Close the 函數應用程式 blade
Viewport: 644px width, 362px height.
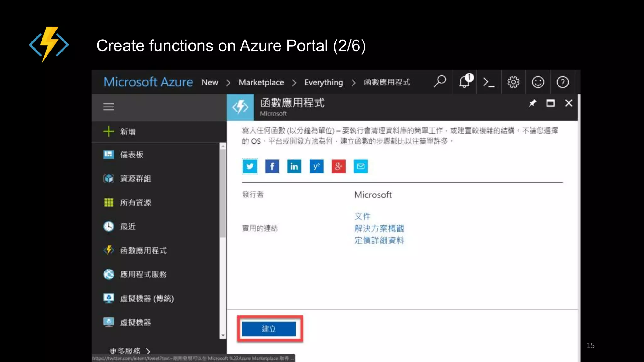(569, 103)
